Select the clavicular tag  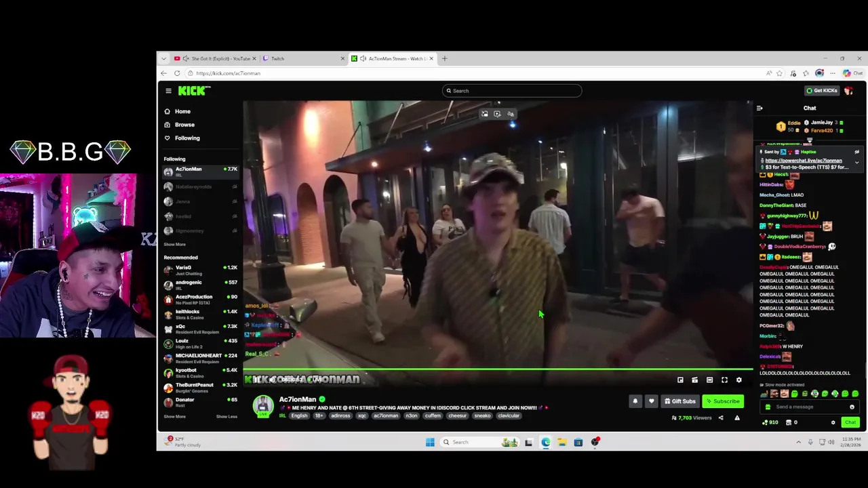pos(509,416)
